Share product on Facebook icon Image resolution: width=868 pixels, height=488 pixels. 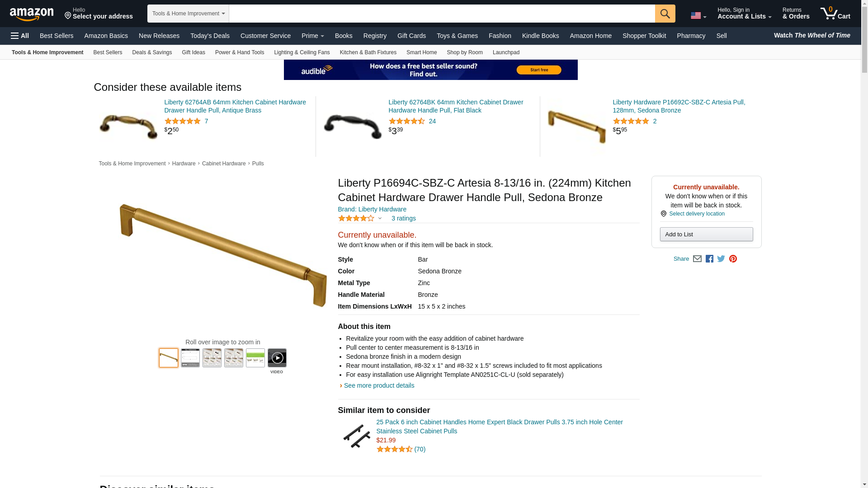[709, 259]
